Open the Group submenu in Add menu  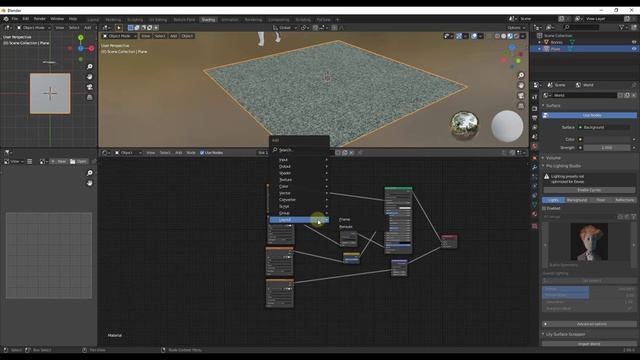click(299, 213)
